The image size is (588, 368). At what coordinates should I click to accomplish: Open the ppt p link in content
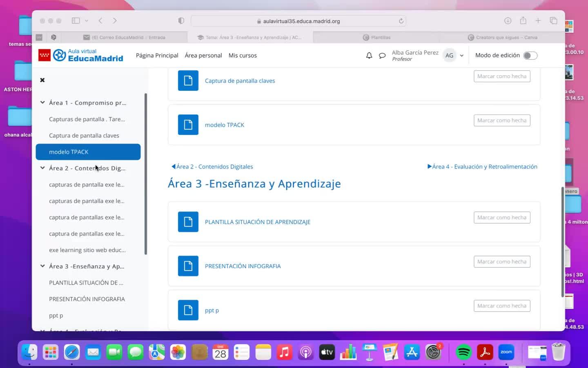click(x=212, y=310)
